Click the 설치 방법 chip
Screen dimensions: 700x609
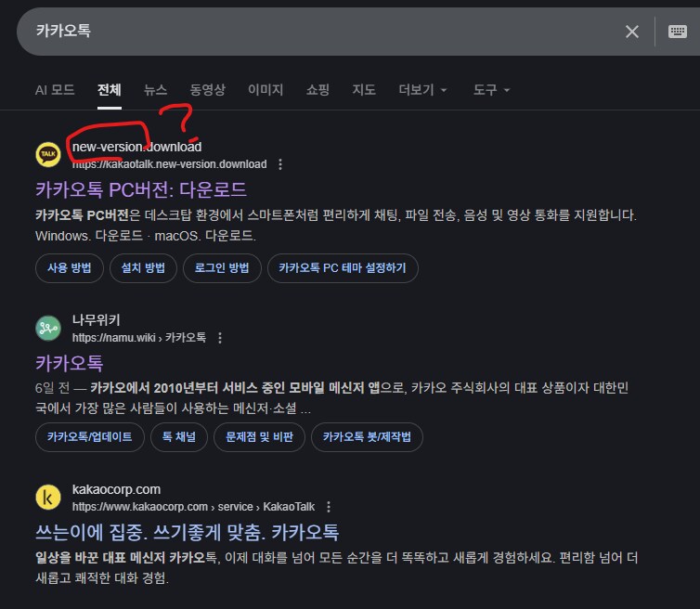[x=143, y=268]
